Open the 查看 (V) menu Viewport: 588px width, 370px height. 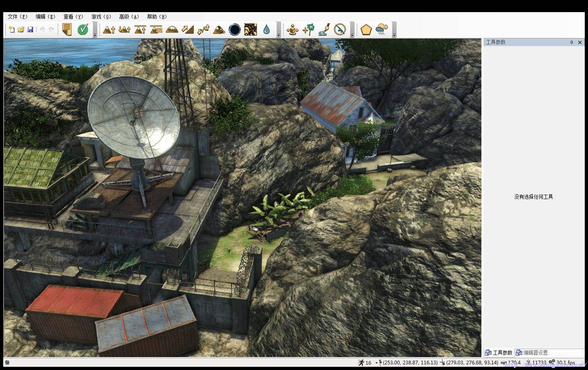point(73,17)
